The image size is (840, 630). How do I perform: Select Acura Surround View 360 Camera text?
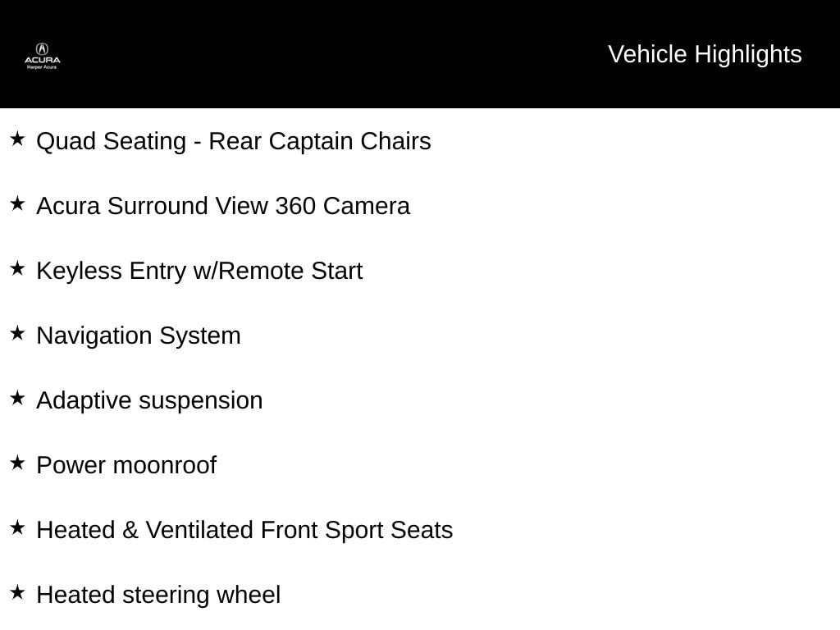click(223, 206)
